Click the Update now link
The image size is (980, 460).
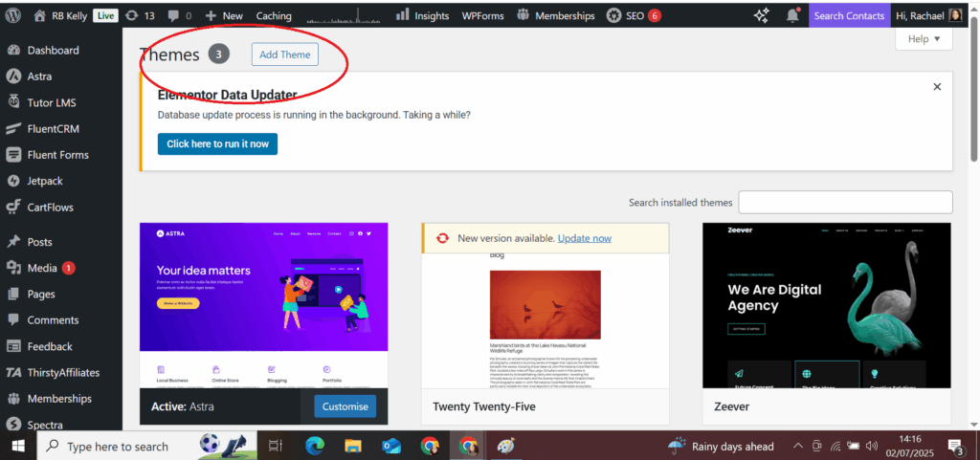pyautogui.click(x=585, y=238)
